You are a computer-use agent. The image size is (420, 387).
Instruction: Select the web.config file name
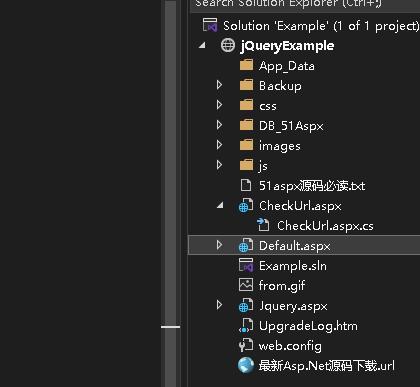click(290, 346)
